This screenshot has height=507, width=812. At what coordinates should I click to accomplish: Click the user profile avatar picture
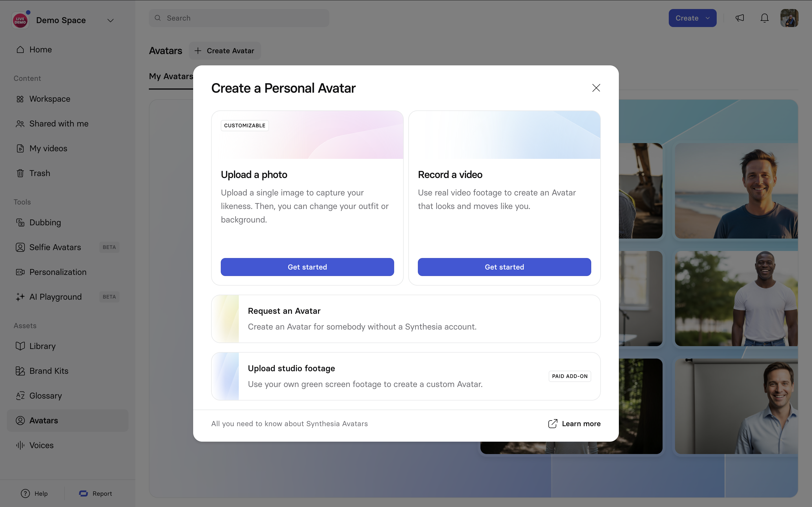(789, 18)
